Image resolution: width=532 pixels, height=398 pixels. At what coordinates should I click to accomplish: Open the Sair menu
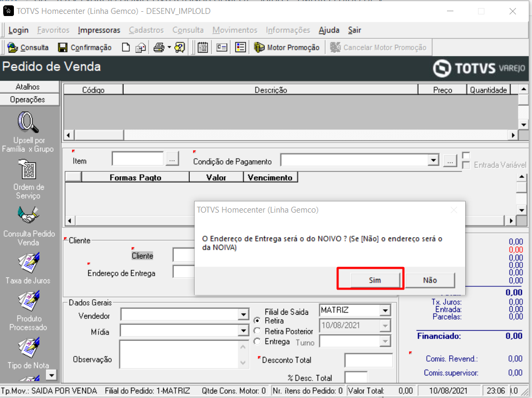click(x=354, y=30)
